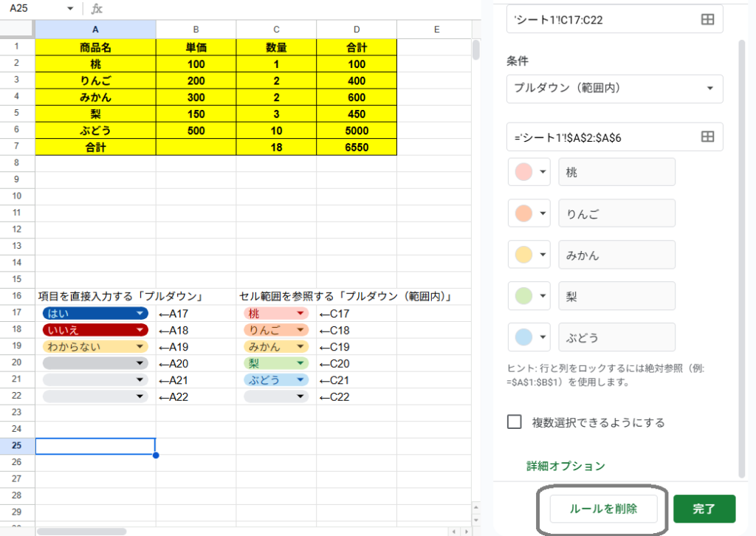Select cell containing 5000

pos(357,131)
